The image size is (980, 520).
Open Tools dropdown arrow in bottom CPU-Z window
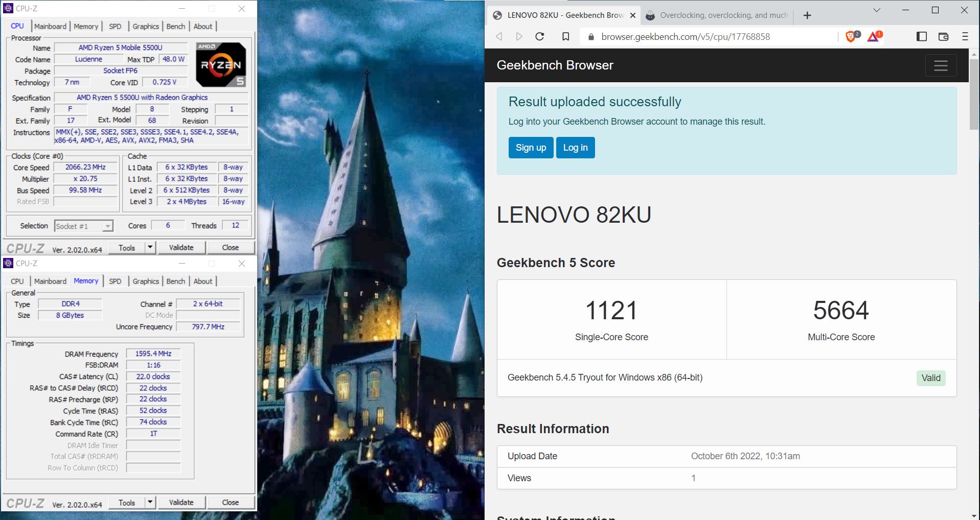(150, 503)
